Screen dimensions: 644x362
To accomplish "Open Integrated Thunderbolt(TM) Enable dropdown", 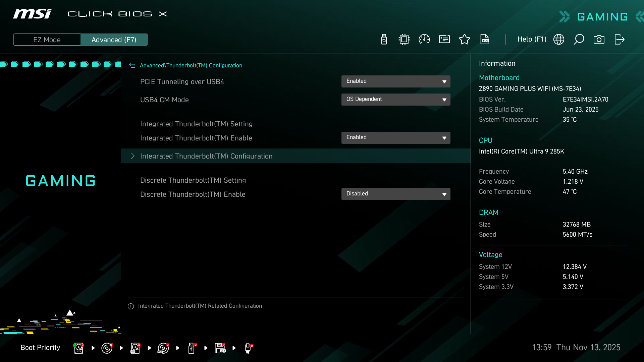I will pos(396,138).
